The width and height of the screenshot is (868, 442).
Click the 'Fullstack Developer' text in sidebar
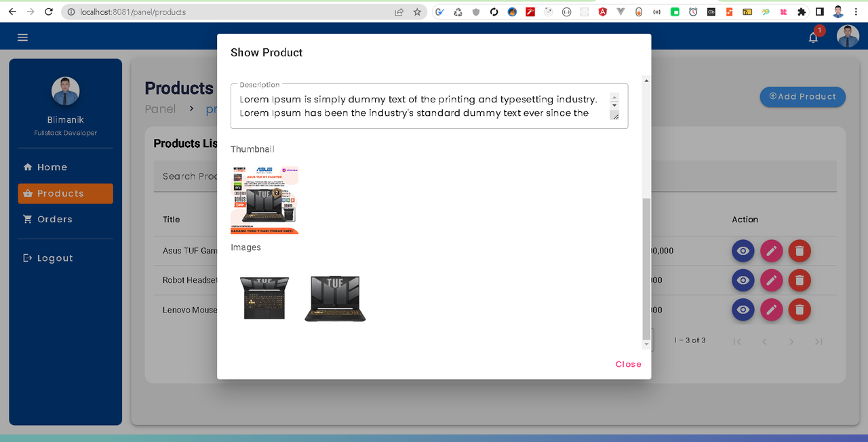(x=66, y=133)
